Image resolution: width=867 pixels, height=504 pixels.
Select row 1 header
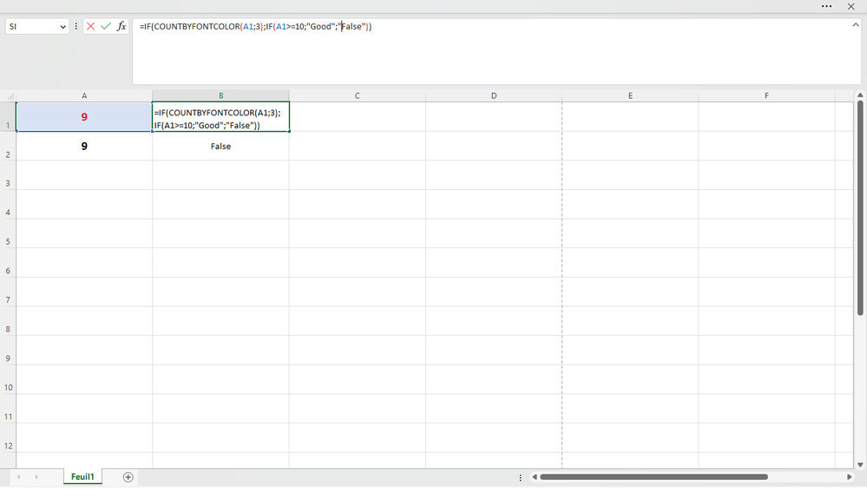coord(8,116)
